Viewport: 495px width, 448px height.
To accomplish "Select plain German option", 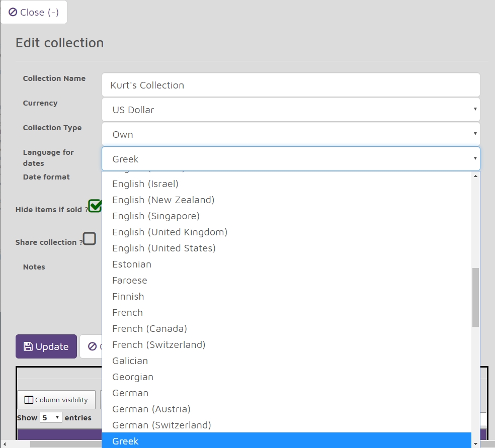I will point(286,393).
